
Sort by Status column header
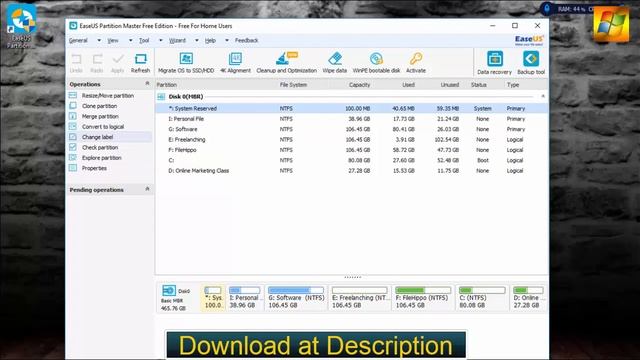479,85
